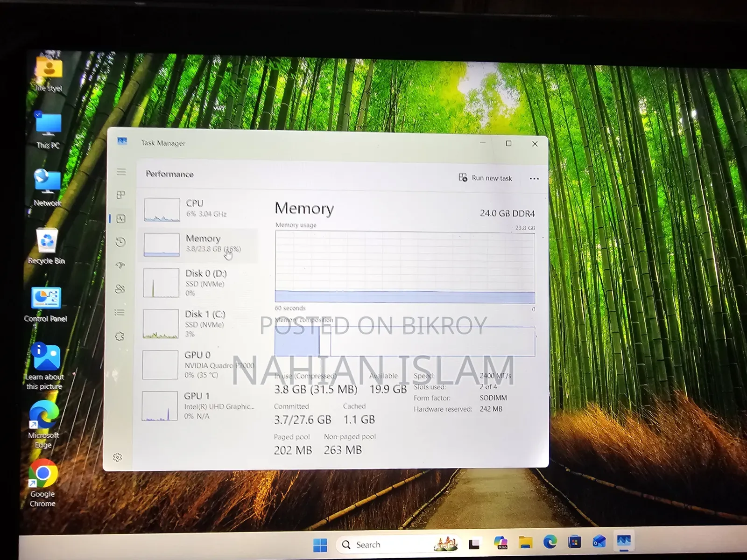This screenshot has height=560, width=747.
Task: Click the 1.1 GB Cached value
Action: tap(359, 420)
